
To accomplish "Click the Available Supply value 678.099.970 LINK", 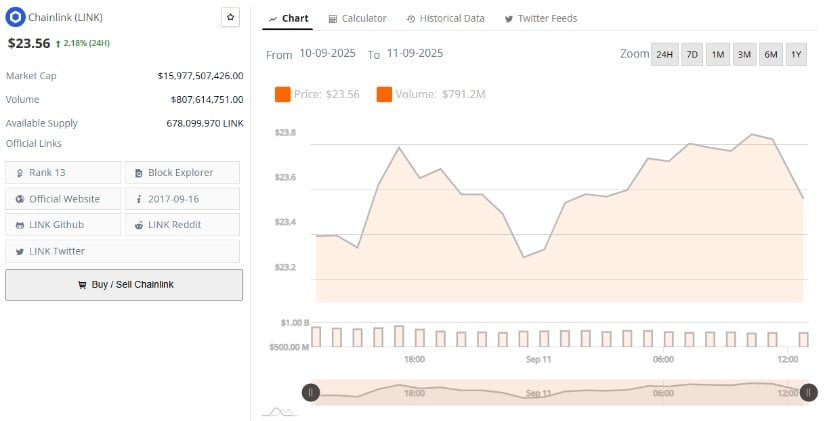I will tap(205, 124).
